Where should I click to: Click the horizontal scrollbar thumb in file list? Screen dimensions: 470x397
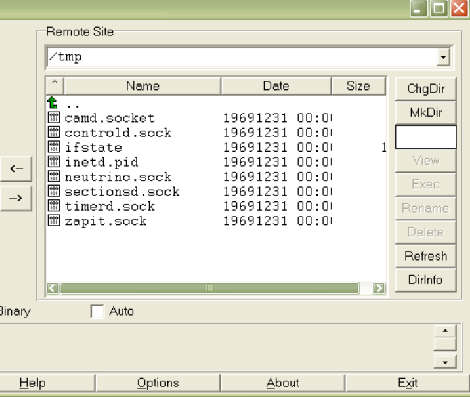(209, 288)
